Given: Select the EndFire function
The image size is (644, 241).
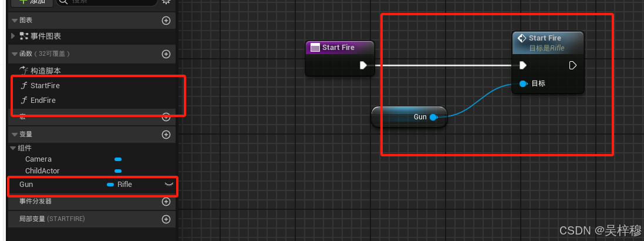Looking at the screenshot, I should 43,101.
